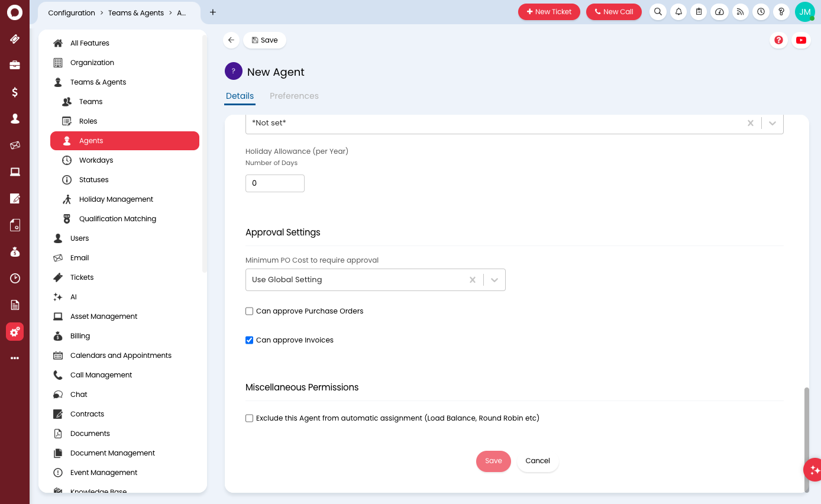
Task: Open the briefcase icon in left rail
Action: (15, 65)
